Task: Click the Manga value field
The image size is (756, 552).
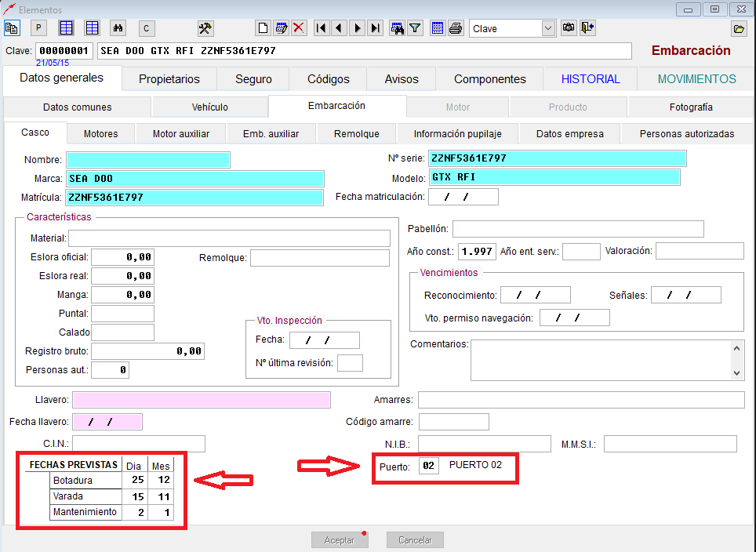Action: tap(123, 295)
